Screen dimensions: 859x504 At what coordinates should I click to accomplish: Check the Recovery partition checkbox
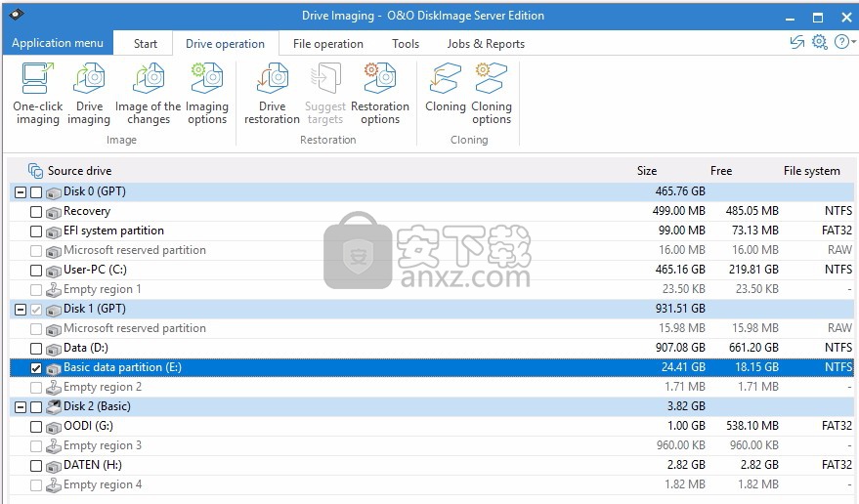point(36,212)
